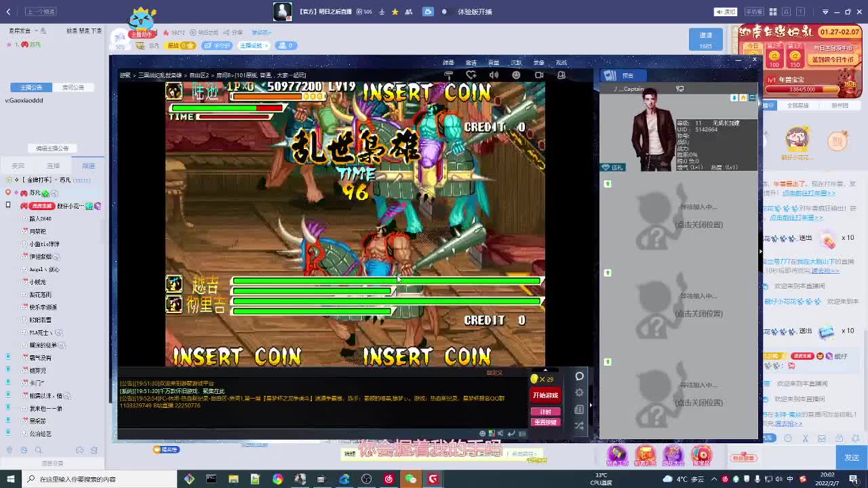Screen dimensions: 868x488
Task: Click the blue 邀请 1685 button
Action: tap(706, 39)
